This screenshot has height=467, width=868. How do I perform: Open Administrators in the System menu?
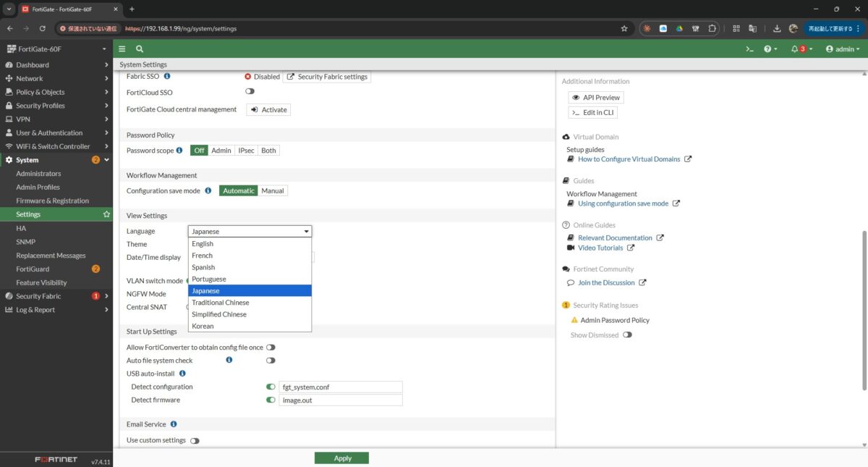pos(38,174)
